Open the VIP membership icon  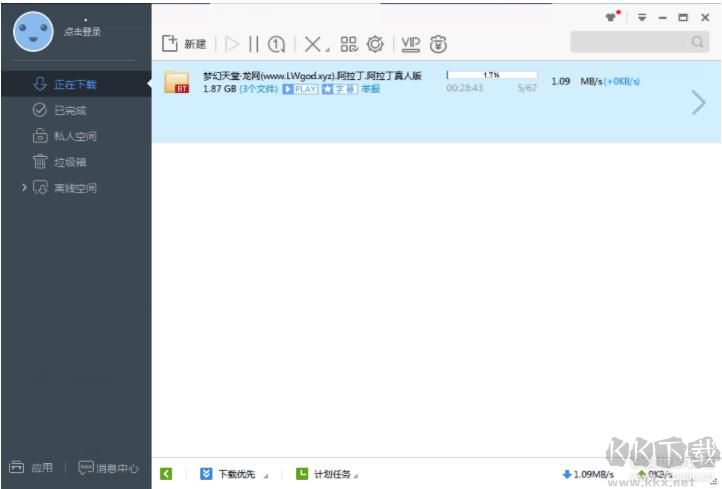(x=411, y=44)
